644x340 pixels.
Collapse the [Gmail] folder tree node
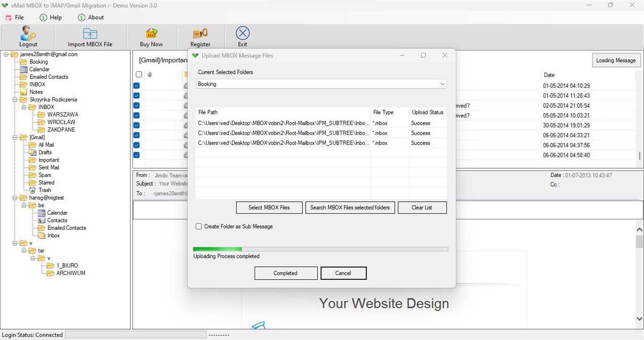coord(15,137)
